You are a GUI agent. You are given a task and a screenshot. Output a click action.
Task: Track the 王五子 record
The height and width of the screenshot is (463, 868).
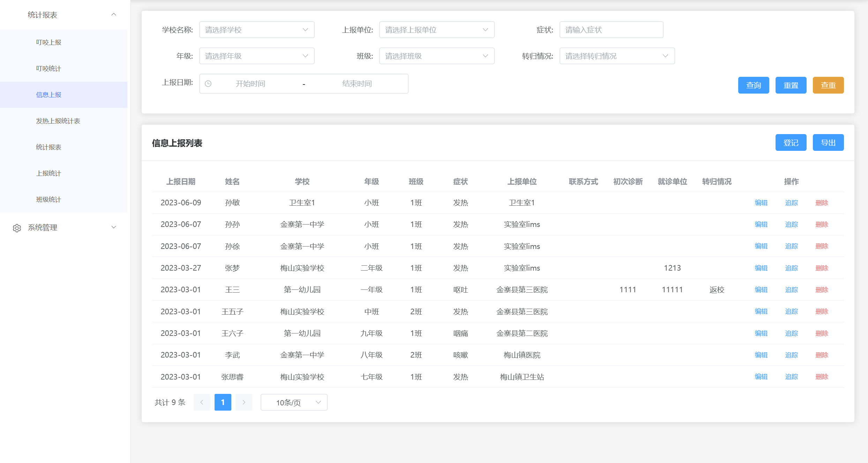tap(791, 311)
